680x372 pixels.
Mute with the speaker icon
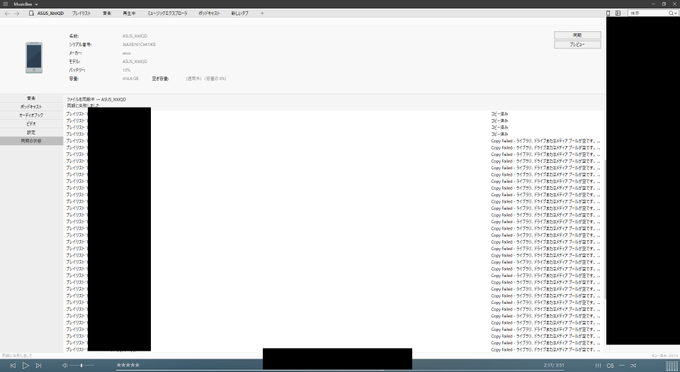pyautogui.click(x=64, y=365)
